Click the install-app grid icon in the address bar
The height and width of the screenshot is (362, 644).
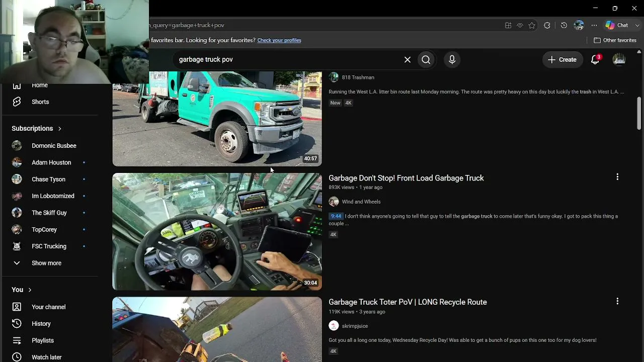point(508,25)
